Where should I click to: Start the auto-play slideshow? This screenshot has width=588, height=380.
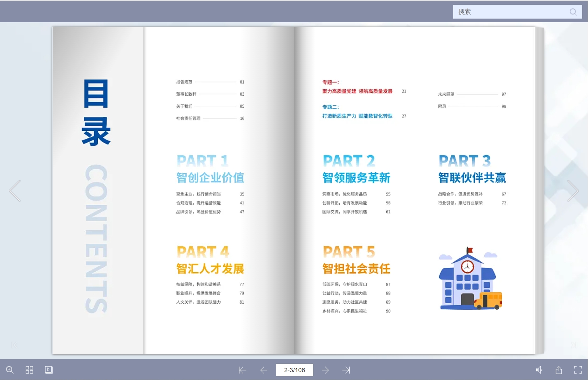(49, 370)
